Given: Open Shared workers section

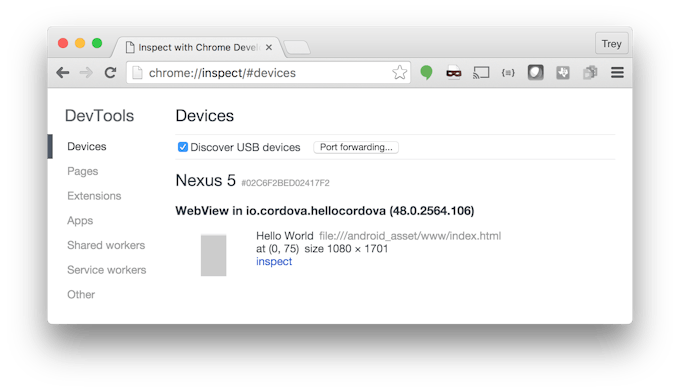Looking at the screenshot, I should [106, 245].
